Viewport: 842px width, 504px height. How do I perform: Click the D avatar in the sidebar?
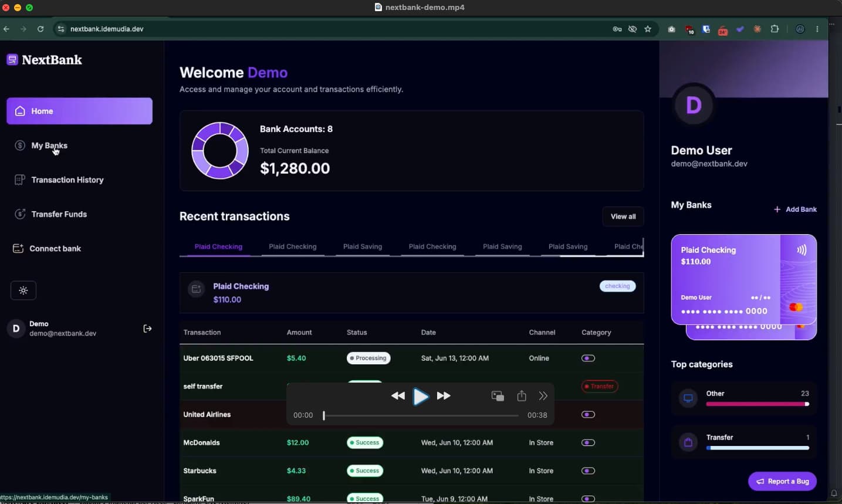pos(16,329)
